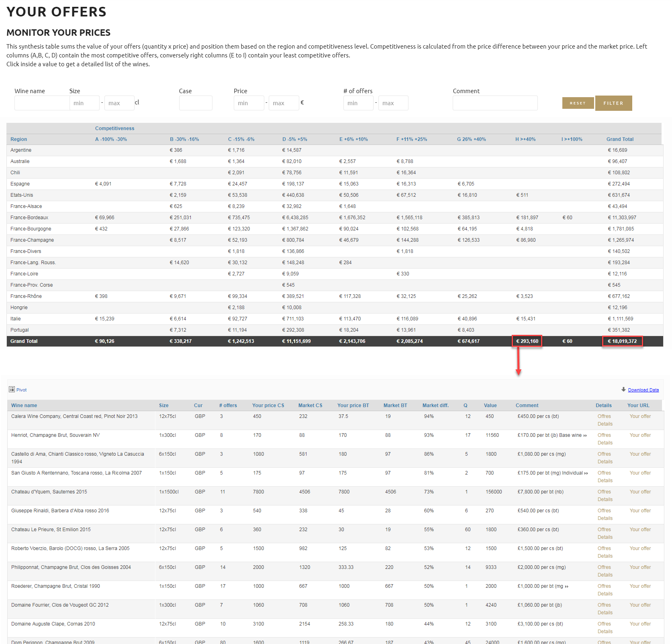Sort by Region column header
672x644 pixels.
tap(19, 139)
